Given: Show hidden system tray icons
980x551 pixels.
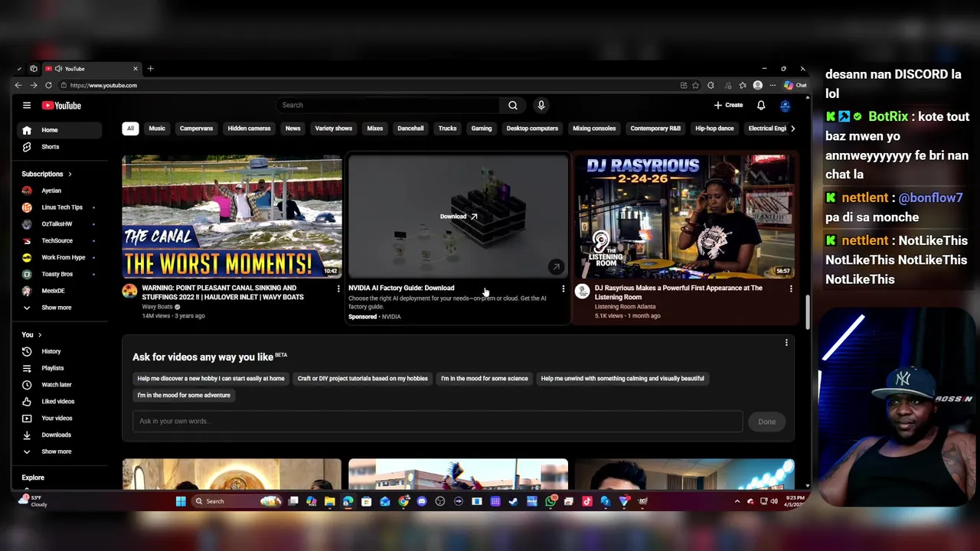Looking at the screenshot, I should pos(737,501).
